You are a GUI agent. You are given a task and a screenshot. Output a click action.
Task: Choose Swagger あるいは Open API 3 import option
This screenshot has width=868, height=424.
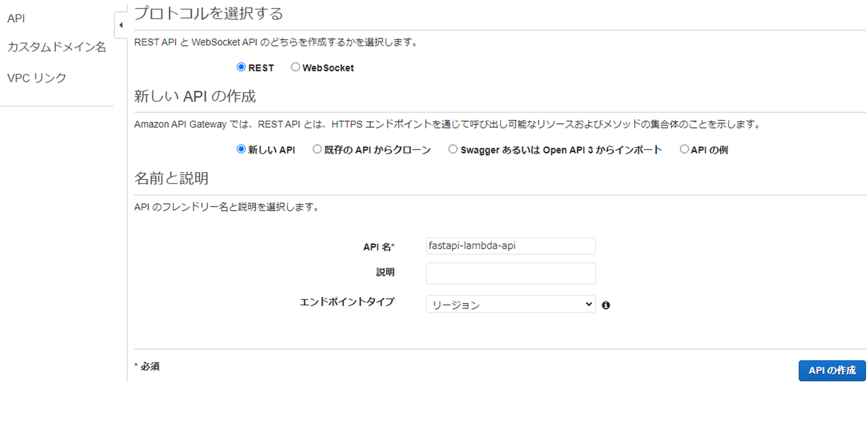[x=453, y=149]
